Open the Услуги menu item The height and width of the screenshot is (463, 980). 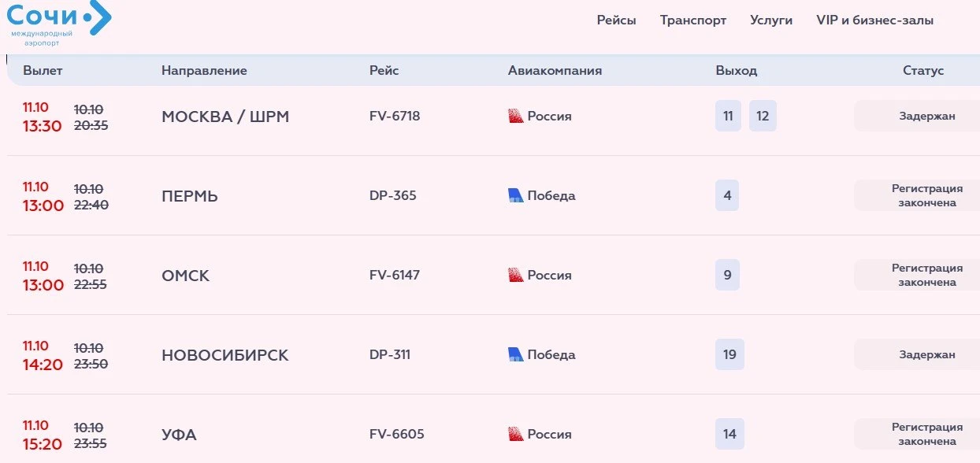click(x=771, y=20)
